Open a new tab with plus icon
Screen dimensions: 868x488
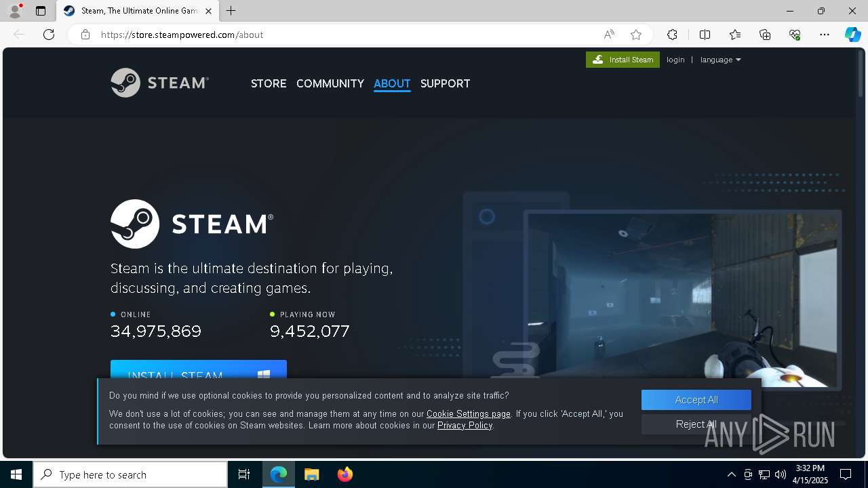[x=231, y=11]
